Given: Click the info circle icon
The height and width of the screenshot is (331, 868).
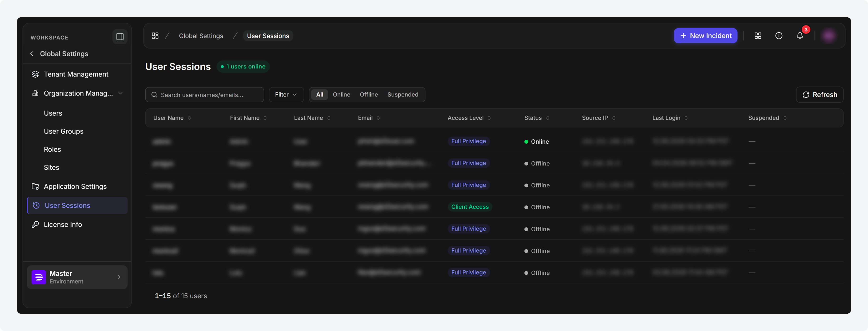Looking at the screenshot, I should (779, 36).
